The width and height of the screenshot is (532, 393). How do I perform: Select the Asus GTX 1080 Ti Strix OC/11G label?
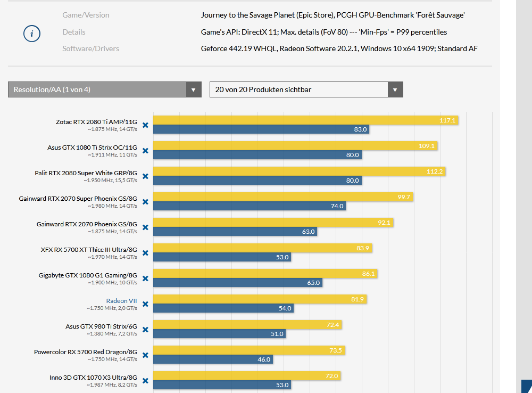pyautogui.click(x=92, y=148)
